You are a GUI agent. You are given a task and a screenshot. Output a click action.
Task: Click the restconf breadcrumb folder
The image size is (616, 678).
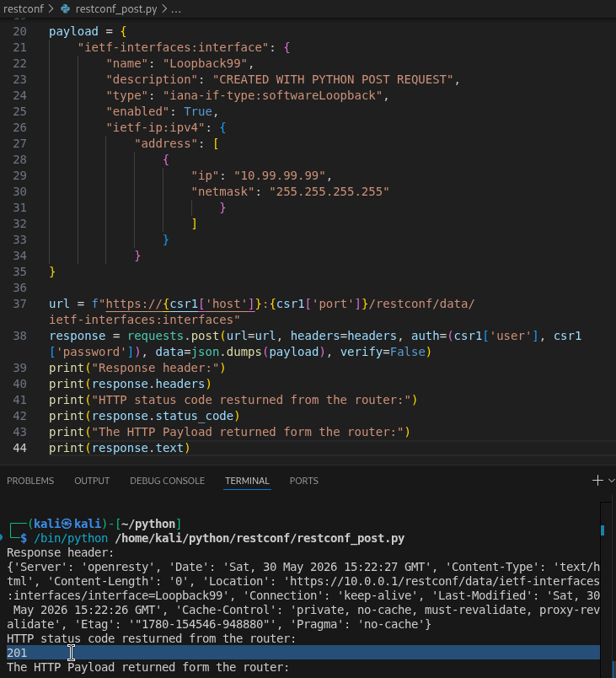[24, 8]
